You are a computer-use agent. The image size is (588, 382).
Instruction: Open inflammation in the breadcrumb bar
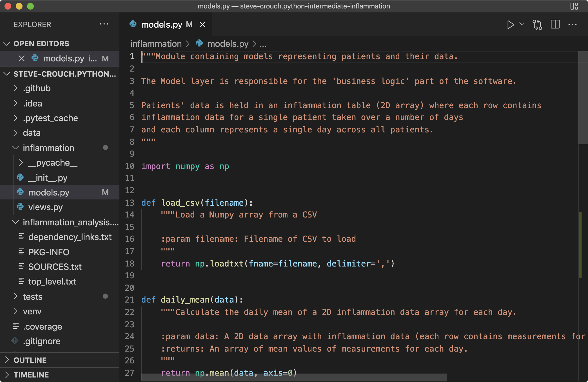[156, 43]
